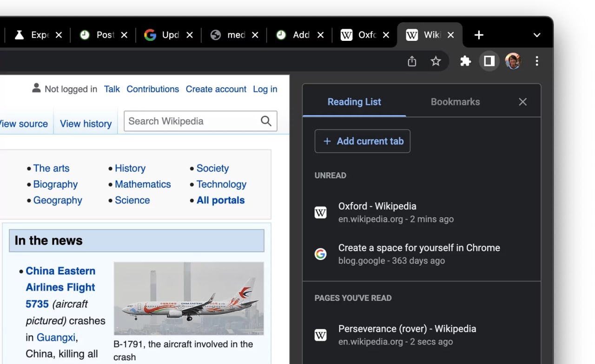The height and width of the screenshot is (364, 595).
Task: Open the user profile avatar
Action: click(513, 61)
